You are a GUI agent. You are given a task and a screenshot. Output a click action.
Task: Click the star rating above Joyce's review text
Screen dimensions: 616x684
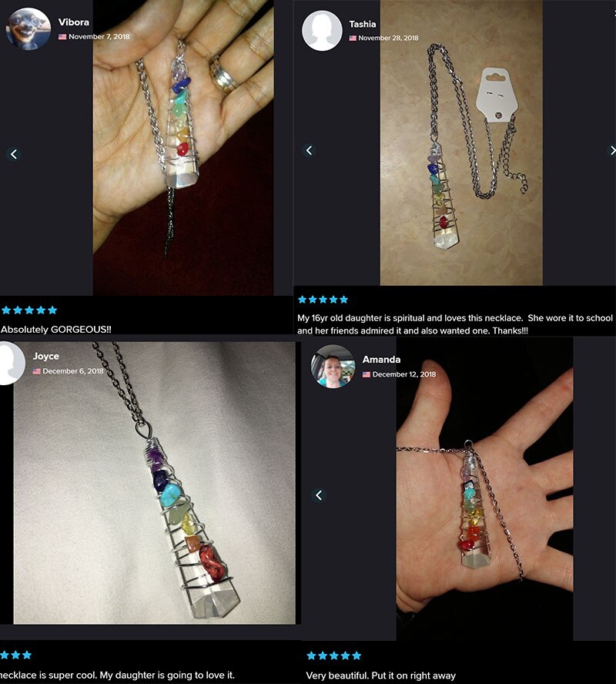point(15,655)
